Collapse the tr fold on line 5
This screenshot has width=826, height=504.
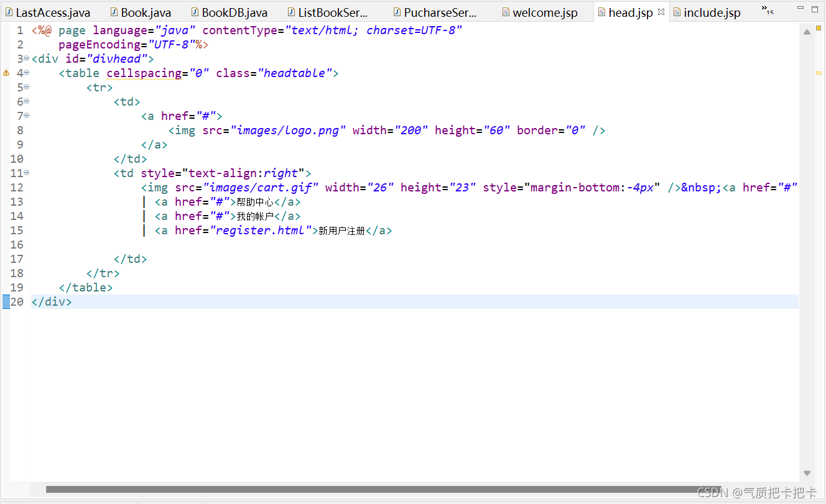tap(26, 87)
